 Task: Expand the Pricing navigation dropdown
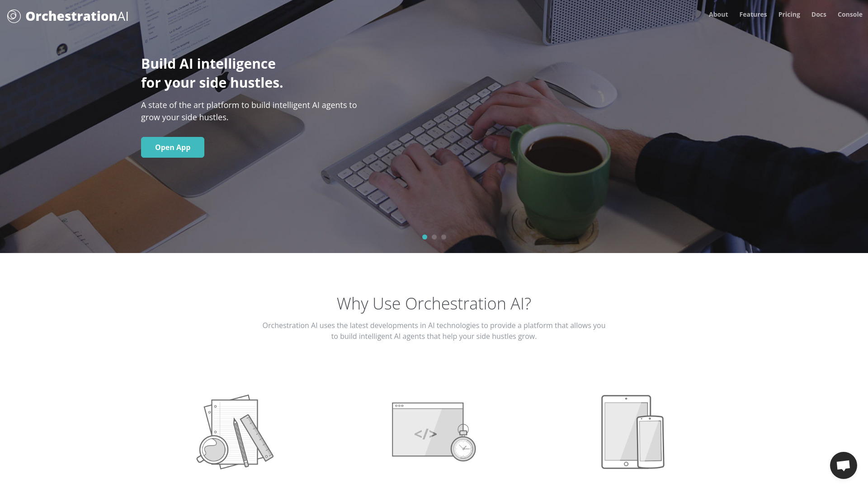[789, 14]
